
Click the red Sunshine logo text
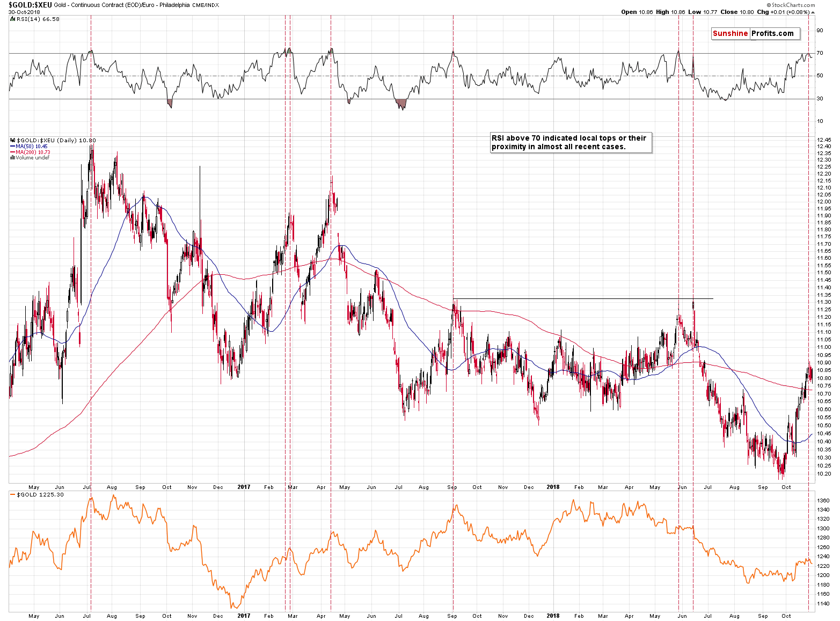coord(730,33)
